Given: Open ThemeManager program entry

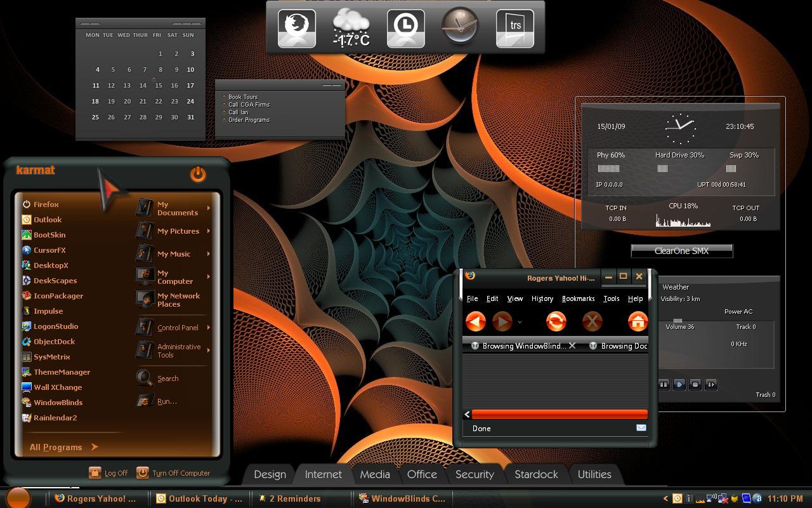Looking at the screenshot, I should [56, 372].
